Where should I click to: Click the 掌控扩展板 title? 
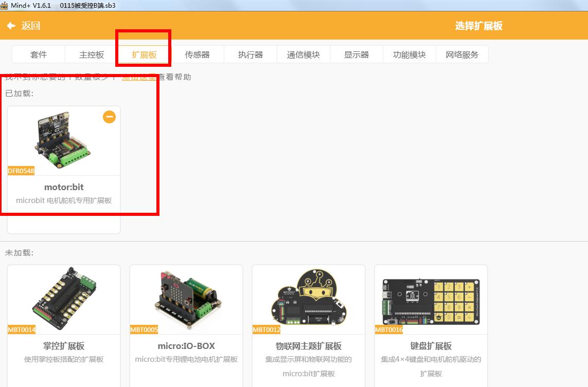[64, 346]
